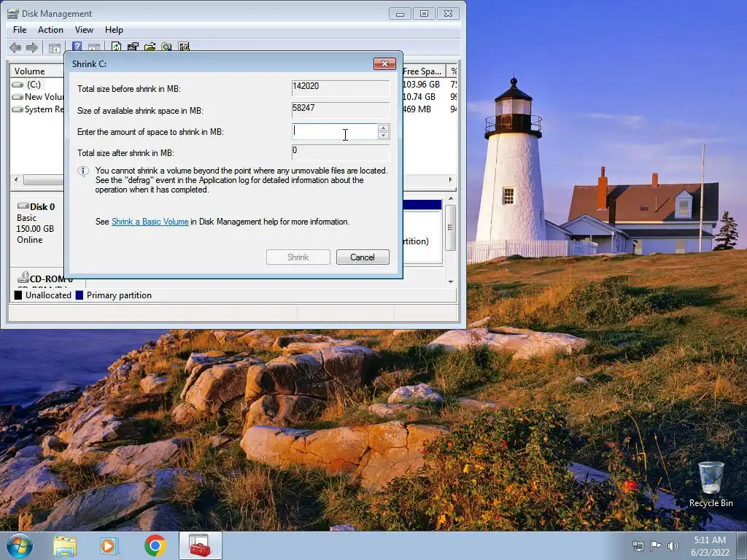
Task: Open the File menu
Action: (x=20, y=29)
